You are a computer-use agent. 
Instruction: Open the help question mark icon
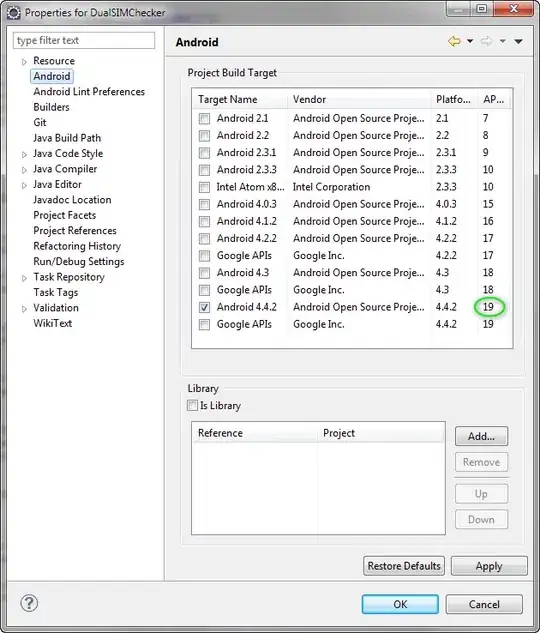coord(29,603)
